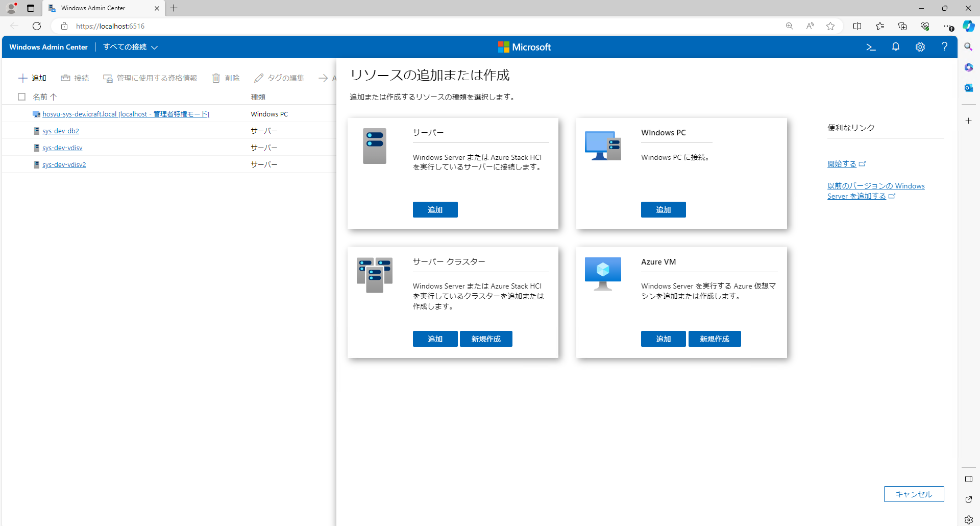Viewport: 980px width, 526px height.
Task: Open Windows Admin Center settings gear
Action: (920, 47)
